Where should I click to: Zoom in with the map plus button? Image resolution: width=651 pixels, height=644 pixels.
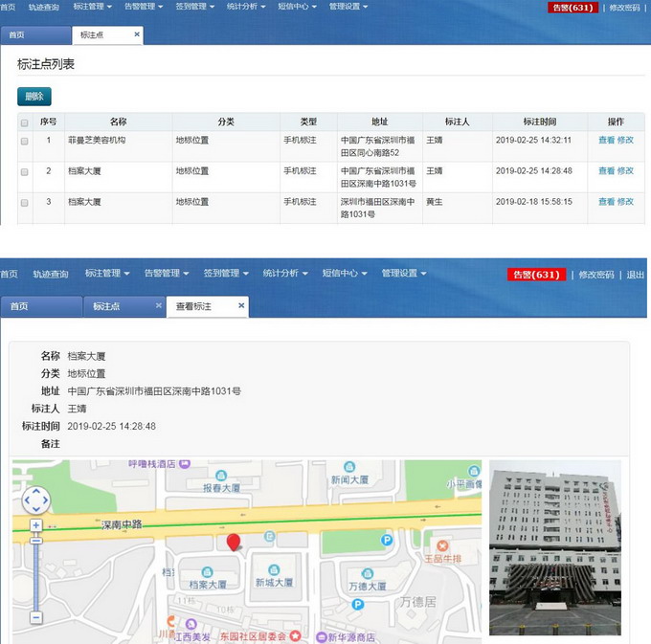[x=36, y=525]
